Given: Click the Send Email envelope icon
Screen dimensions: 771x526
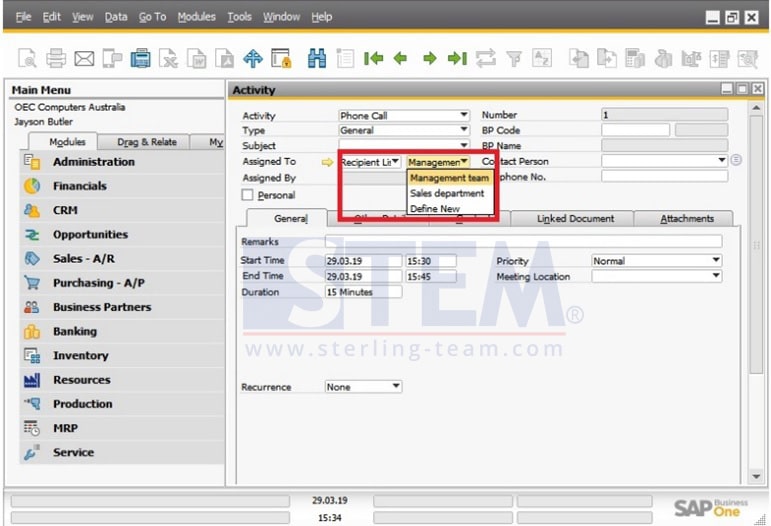Looking at the screenshot, I should 84,59.
